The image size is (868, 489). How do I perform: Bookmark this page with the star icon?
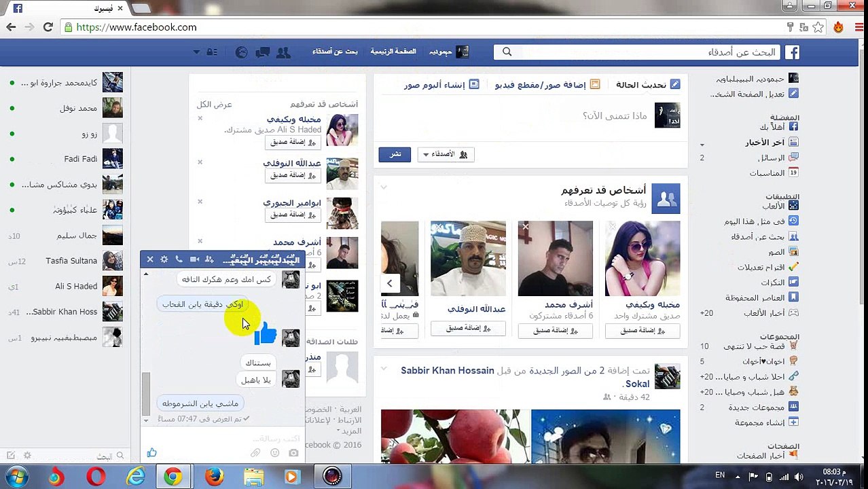click(x=818, y=27)
